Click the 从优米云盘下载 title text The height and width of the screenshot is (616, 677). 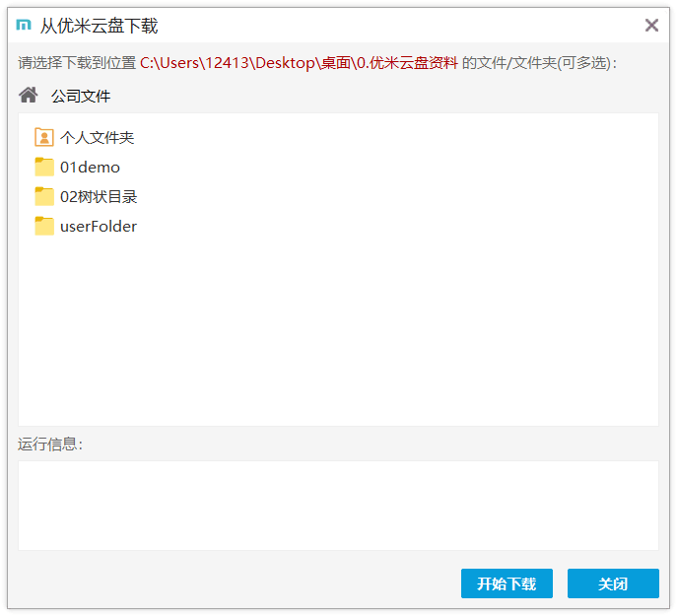coord(99,26)
